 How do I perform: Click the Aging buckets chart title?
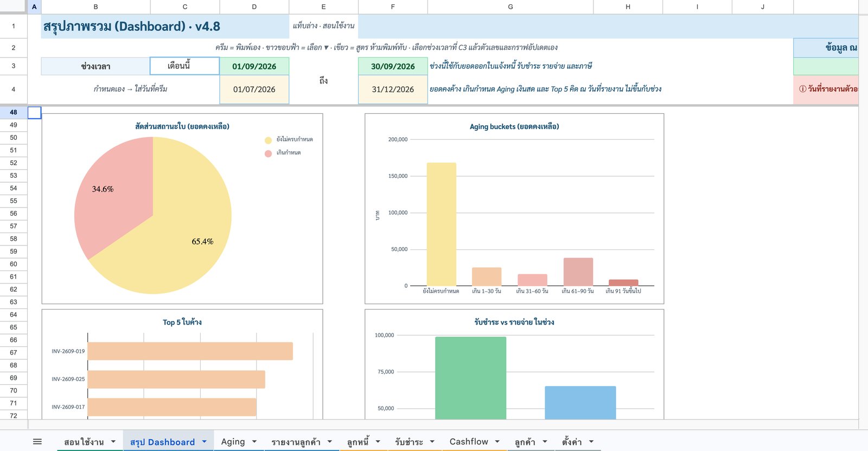point(514,126)
